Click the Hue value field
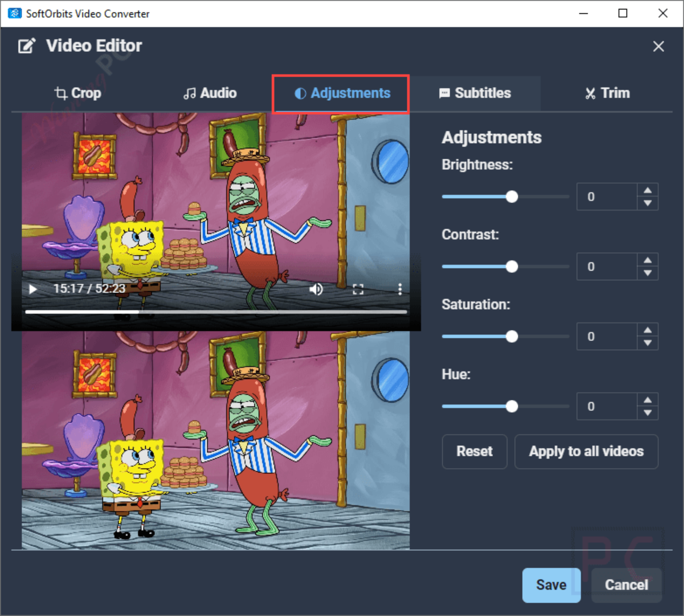 click(607, 407)
